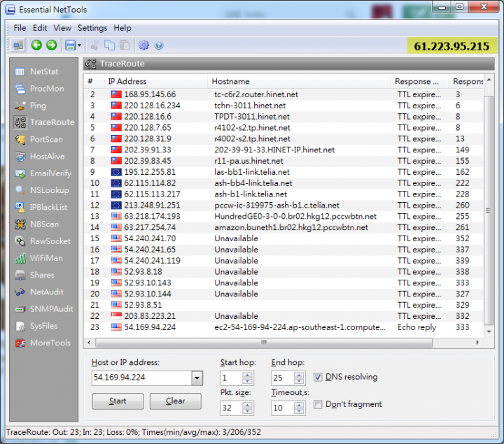
Task: Click the Response ... column header
Action: pos(419,81)
